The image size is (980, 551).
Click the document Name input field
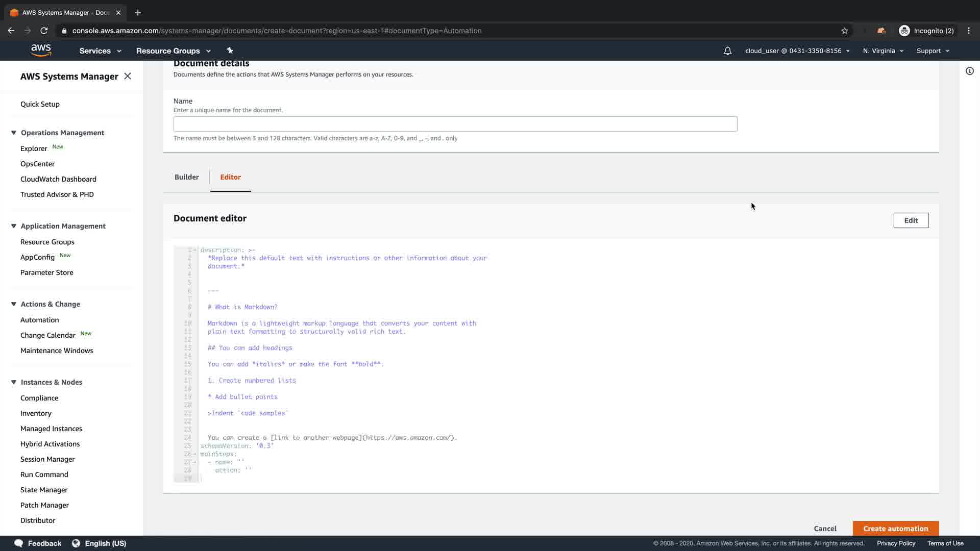[x=455, y=124]
